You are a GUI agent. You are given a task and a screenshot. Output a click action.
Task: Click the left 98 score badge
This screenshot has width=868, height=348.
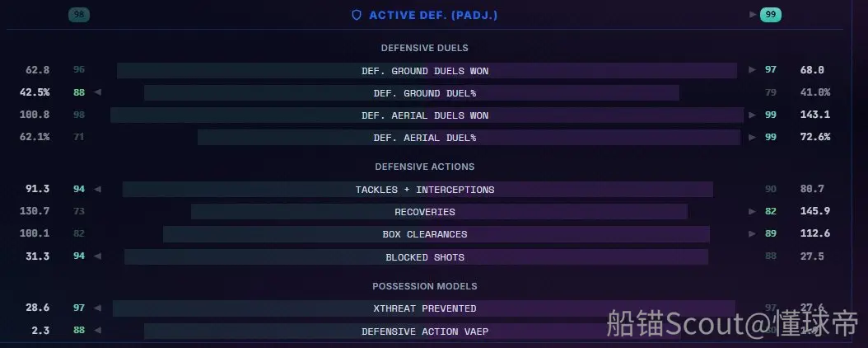click(79, 15)
